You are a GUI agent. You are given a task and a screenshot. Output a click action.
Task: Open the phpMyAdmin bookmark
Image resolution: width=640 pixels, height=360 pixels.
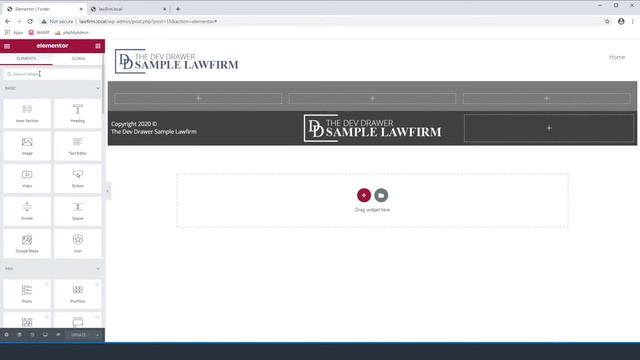[x=72, y=32]
